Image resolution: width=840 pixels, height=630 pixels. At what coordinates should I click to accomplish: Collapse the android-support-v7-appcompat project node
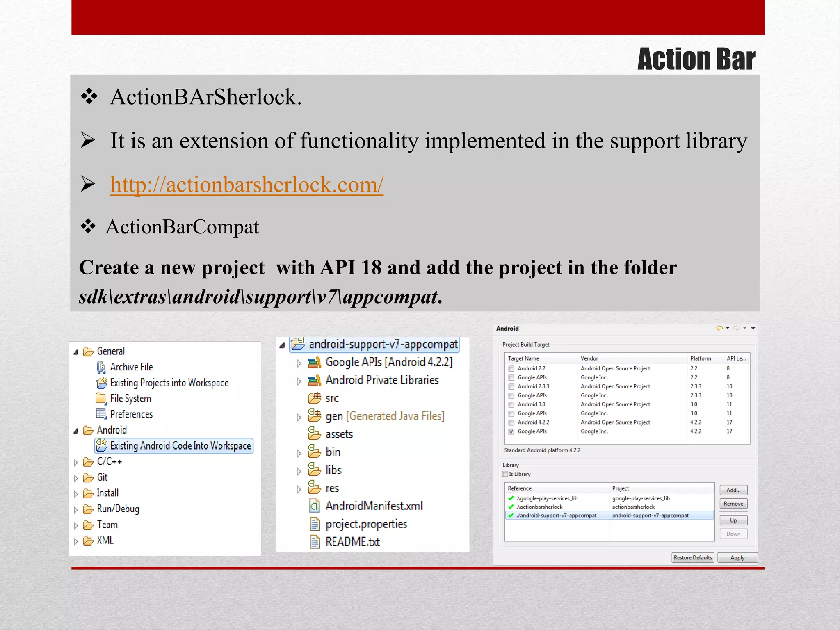[x=282, y=345]
